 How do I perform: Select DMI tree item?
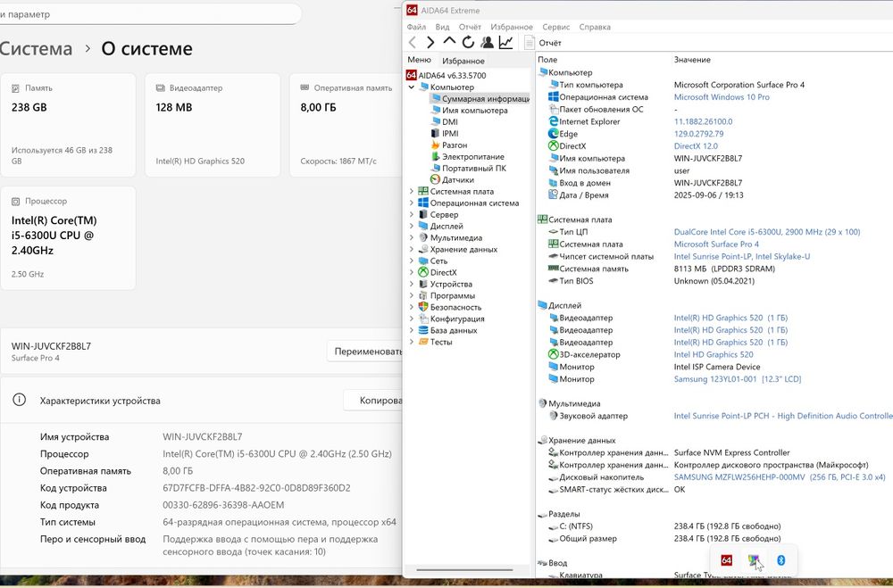tap(444, 122)
